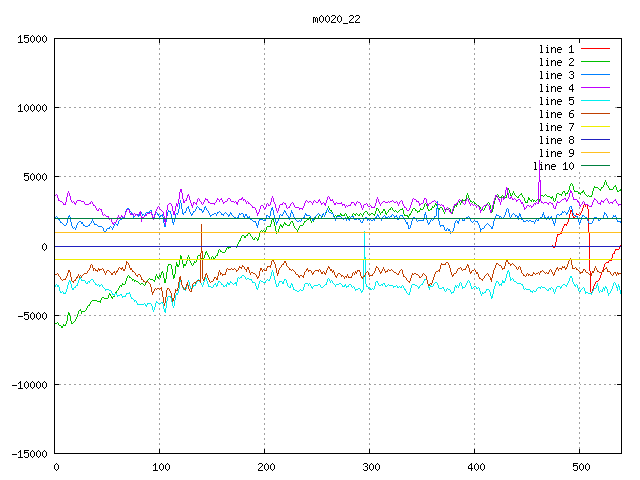Select the 0 label on the y-axis

(x=45, y=246)
